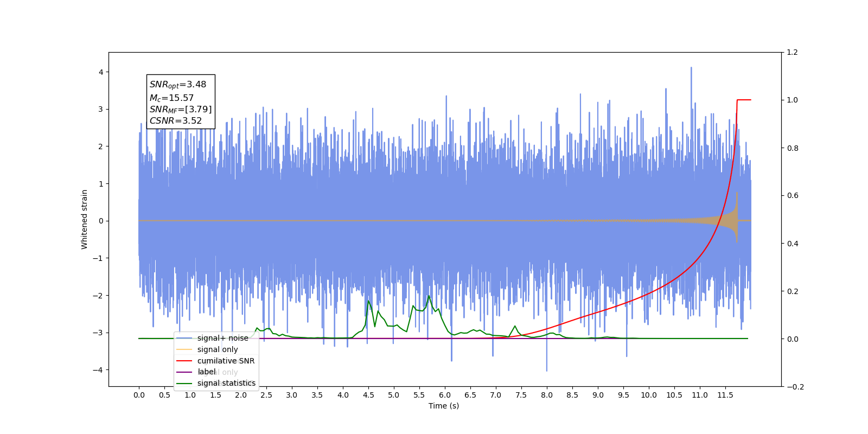Click the SNR_opt=3.48 annotation text

178,85
